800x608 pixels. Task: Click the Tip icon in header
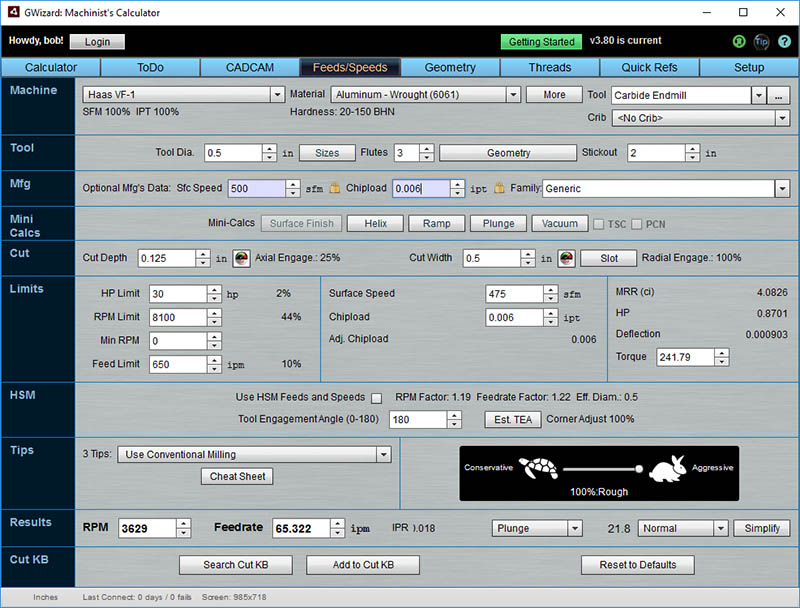[x=762, y=42]
